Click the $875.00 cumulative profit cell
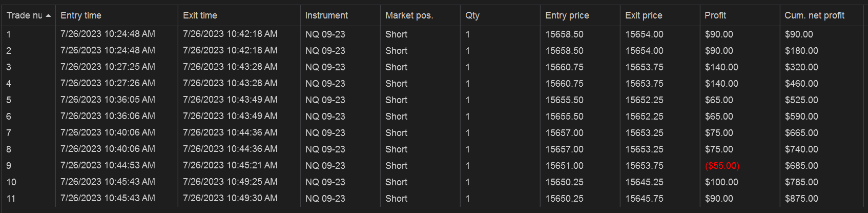The width and height of the screenshot is (868, 213). click(801, 199)
